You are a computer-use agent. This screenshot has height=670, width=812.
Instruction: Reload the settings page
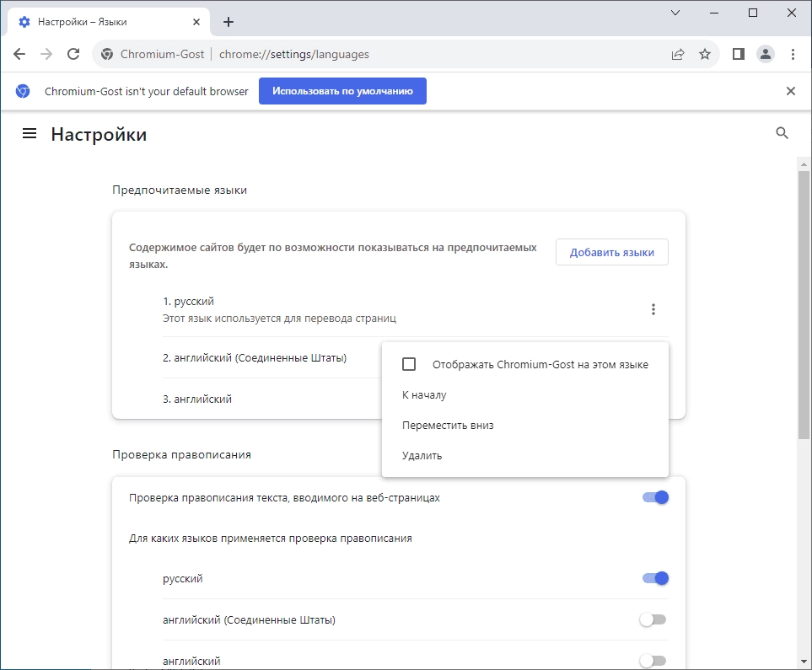73,54
